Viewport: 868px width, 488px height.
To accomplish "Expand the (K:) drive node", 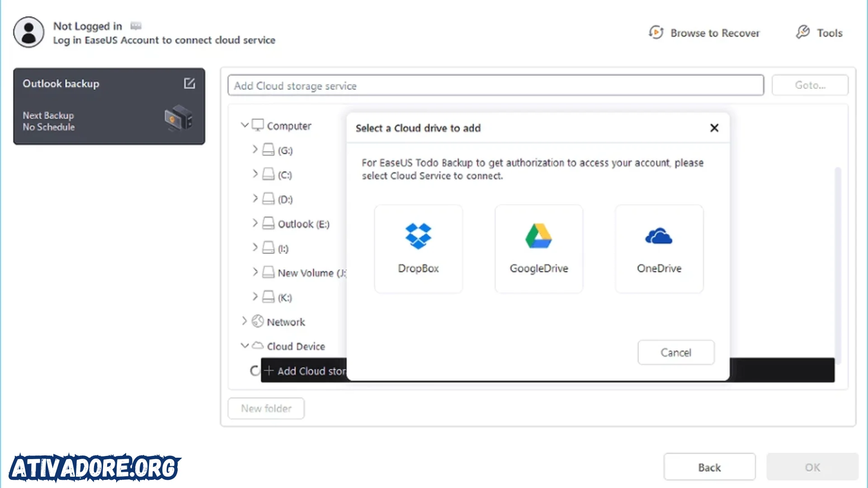I will click(x=255, y=296).
